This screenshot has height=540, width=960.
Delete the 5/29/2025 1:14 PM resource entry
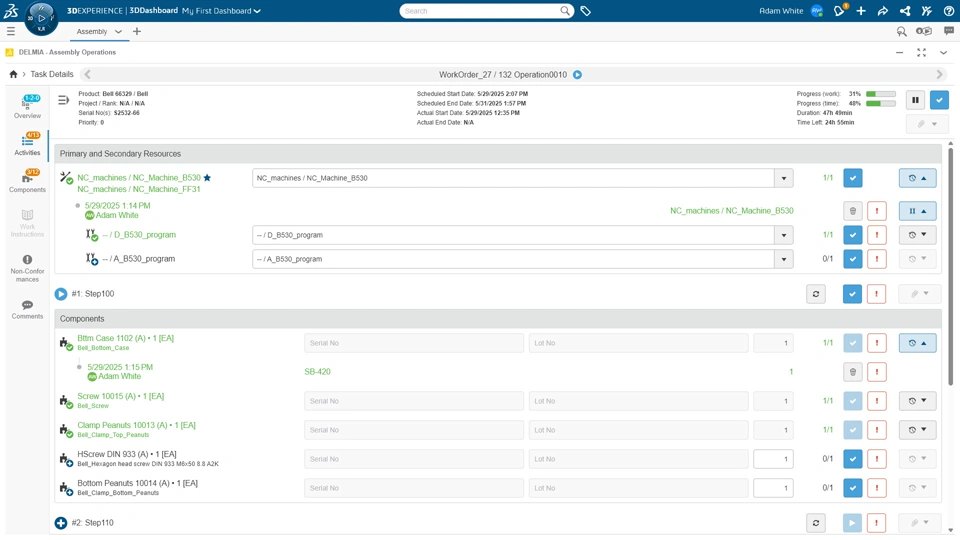click(852, 211)
